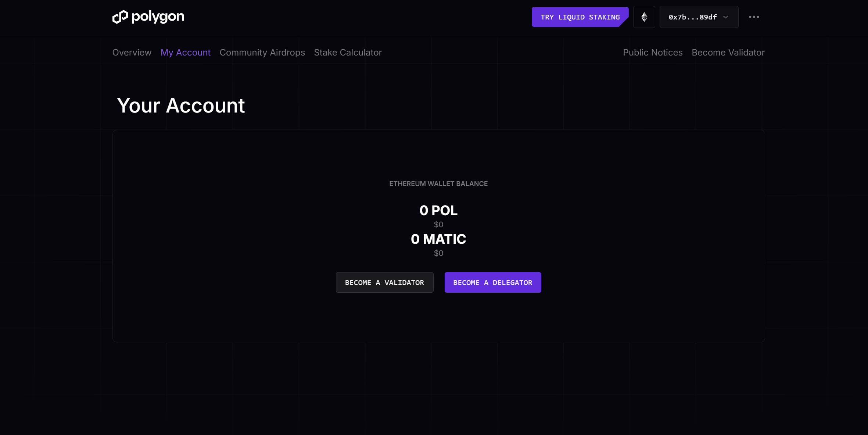Click Try Liquid Staking button
This screenshot has height=435, width=868.
[580, 17]
